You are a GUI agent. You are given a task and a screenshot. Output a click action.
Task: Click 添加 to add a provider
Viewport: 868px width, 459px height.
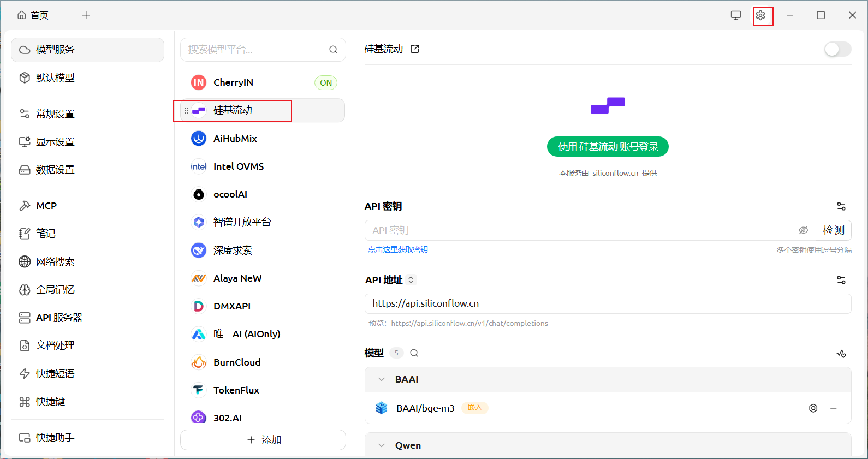[x=263, y=440]
